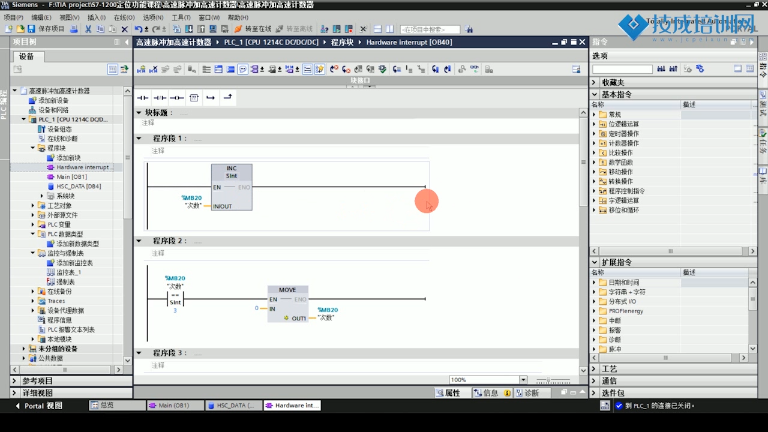The height and width of the screenshot is (432, 768).
Task: Click the Print icon in main toolbar
Action: (73, 29)
